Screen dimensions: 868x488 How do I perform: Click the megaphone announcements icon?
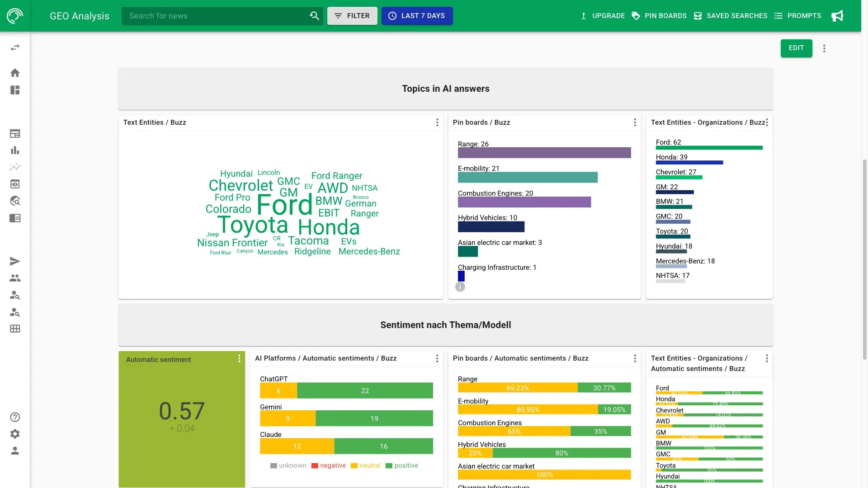click(837, 16)
